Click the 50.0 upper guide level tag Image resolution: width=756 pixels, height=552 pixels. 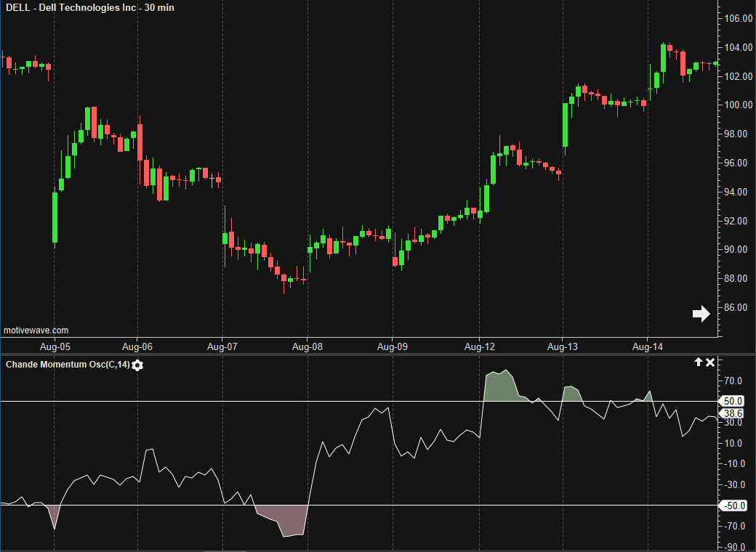(x=731, y=401)
